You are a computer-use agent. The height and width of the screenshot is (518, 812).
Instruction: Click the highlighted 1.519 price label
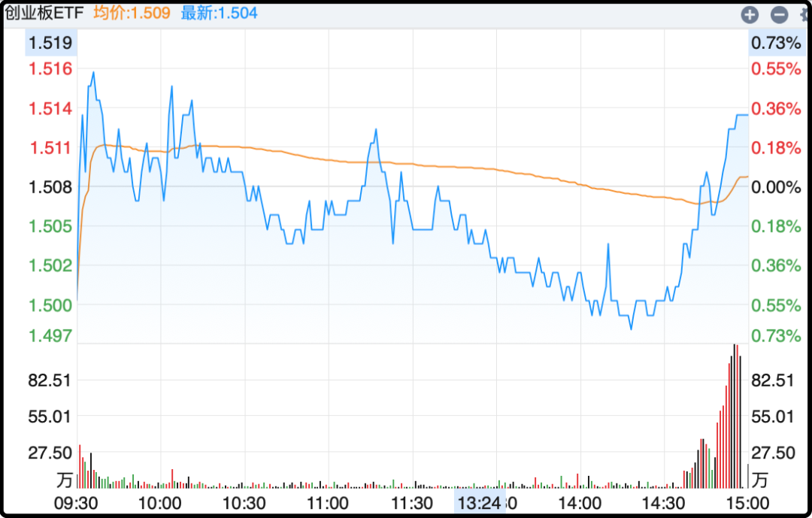50,43
